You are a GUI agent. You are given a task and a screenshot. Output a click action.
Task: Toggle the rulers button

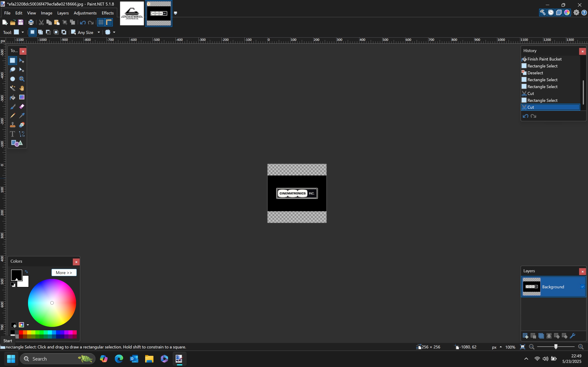[109, 22]
